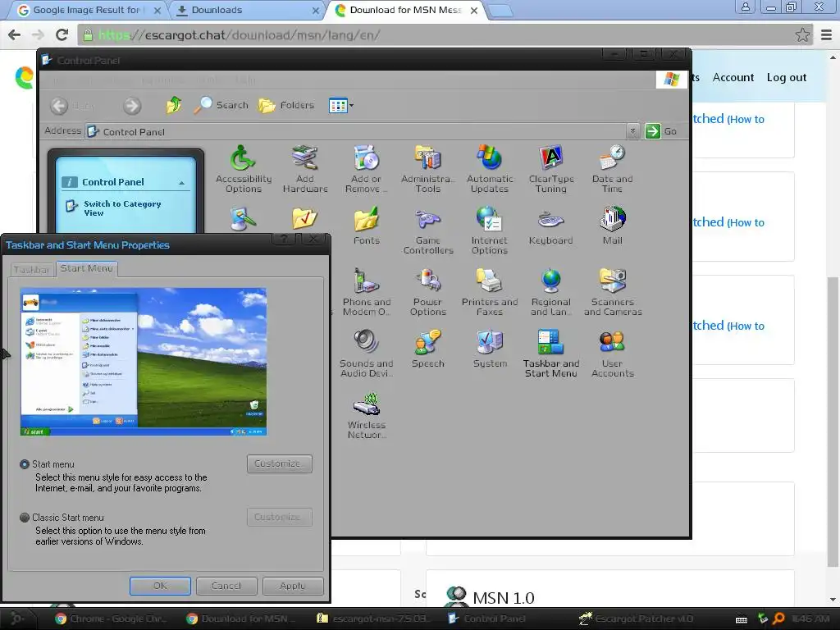The image size is (840, 630).
Task: Open Sounds and Audio Devices icon
Action: [x=367, y=354]
